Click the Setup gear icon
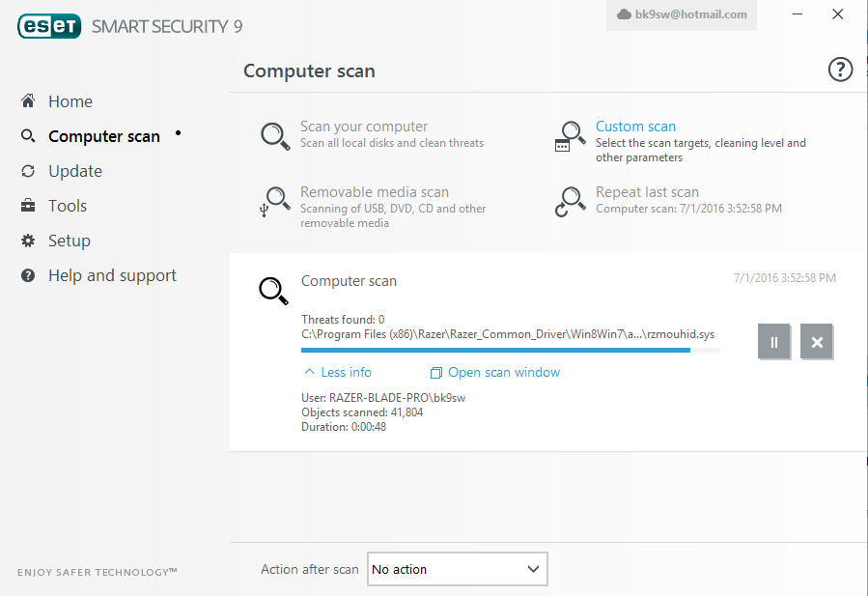The height and width of the screenshot is (596, 868). [28, 241]
